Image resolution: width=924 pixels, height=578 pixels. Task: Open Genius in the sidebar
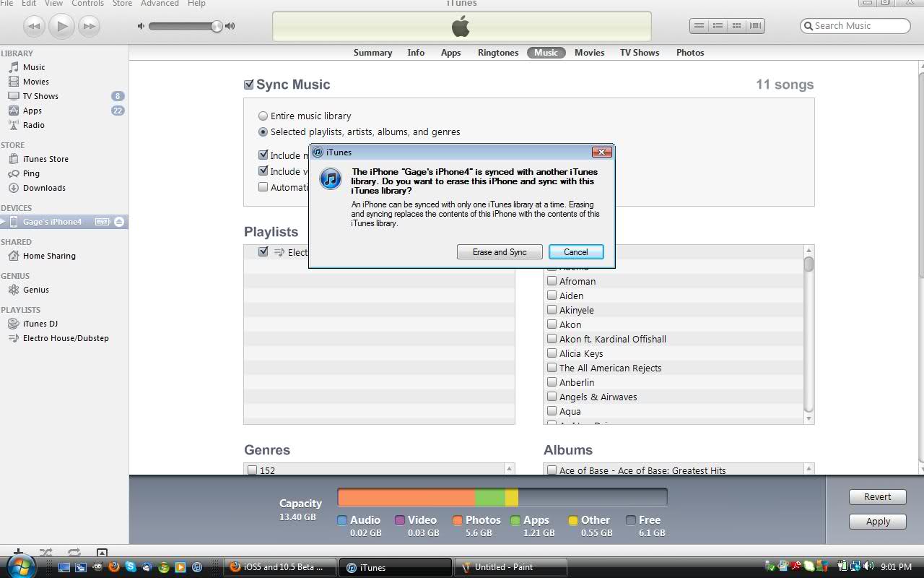click(36, 290)
